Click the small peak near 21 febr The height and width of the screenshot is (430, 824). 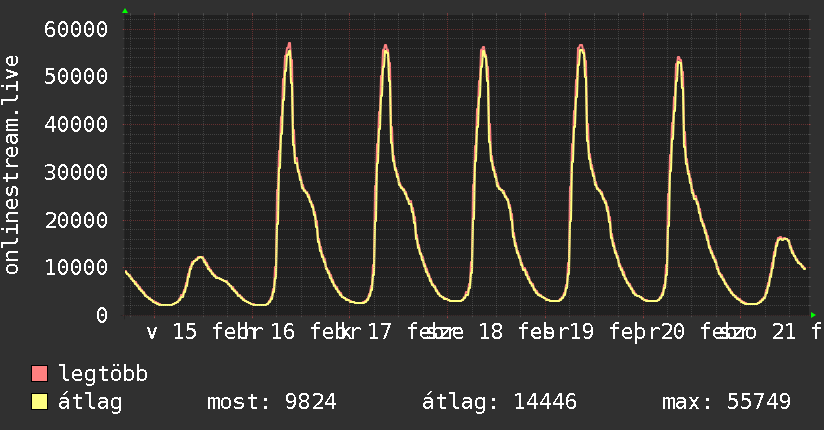782,238
